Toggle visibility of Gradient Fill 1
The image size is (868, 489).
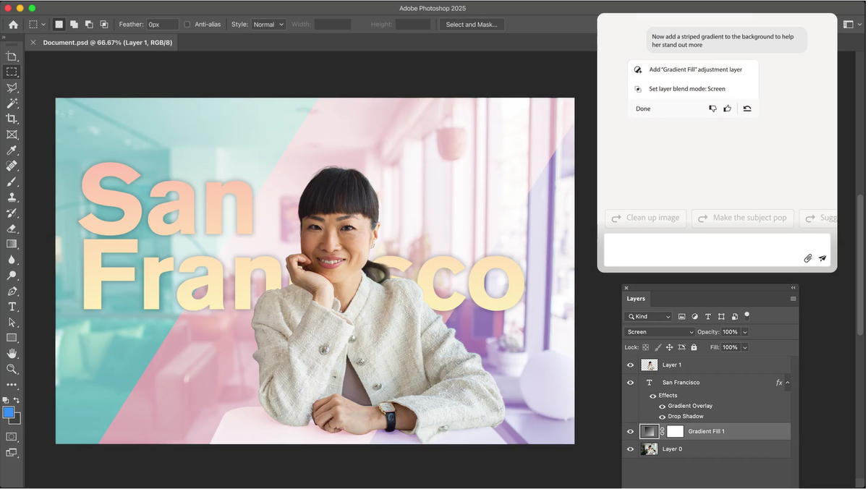(x=630, y=431)
